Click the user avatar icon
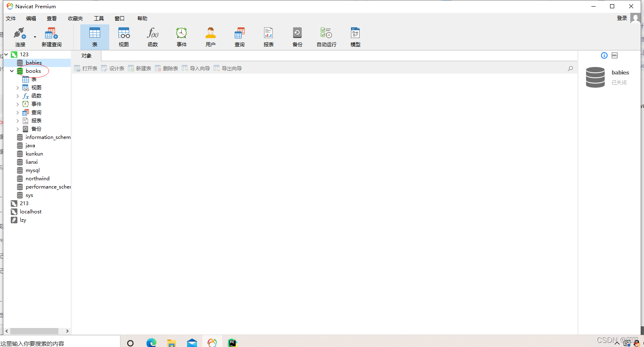The width and height of the screenshot is (644, 347). point(635,18)
